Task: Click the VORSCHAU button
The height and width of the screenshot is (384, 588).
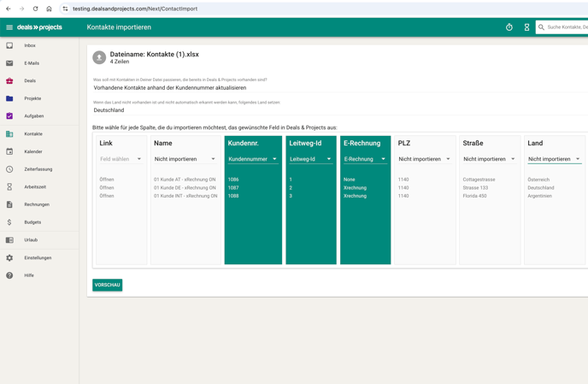Action: click(x=108, y=285)
